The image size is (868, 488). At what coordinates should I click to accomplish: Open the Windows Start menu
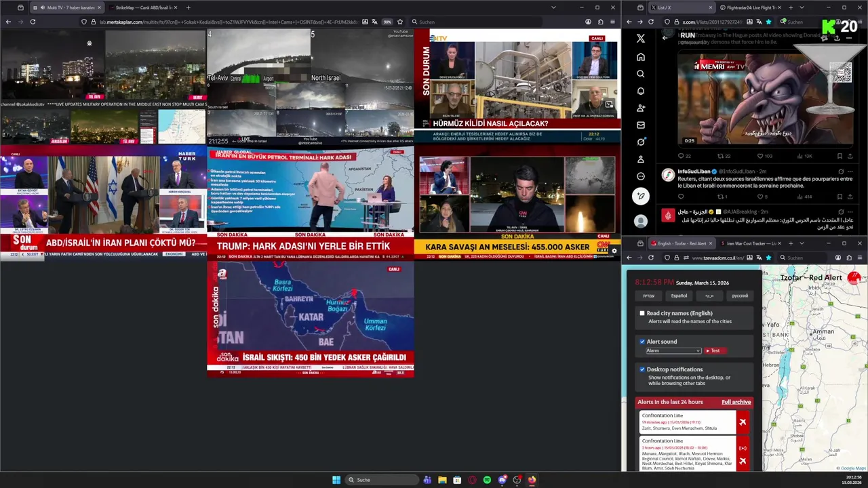(336, 480)
